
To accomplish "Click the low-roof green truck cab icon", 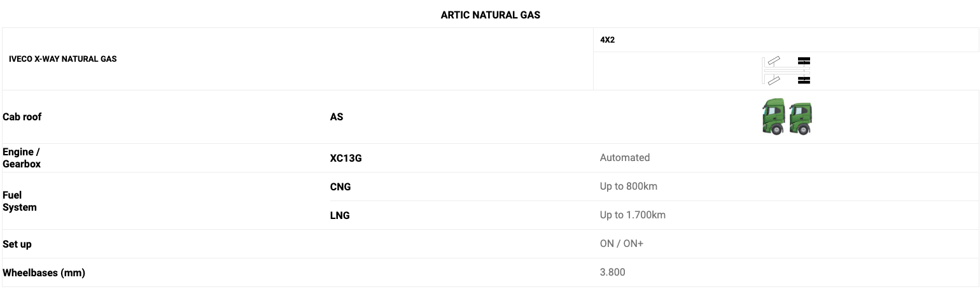I will [801, 118].
